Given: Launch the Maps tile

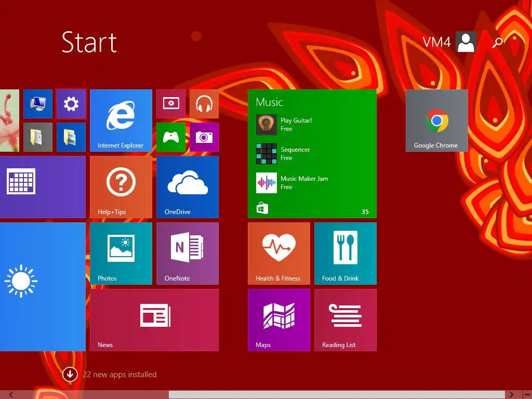Looking at the screenshot, I should (x=279, y=320).
